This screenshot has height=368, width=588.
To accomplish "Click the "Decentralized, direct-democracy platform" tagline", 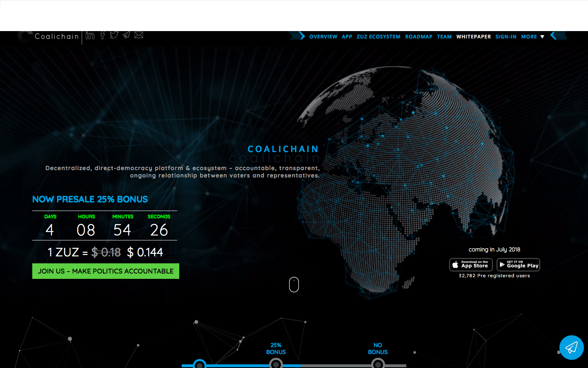I will pos(183,172).
